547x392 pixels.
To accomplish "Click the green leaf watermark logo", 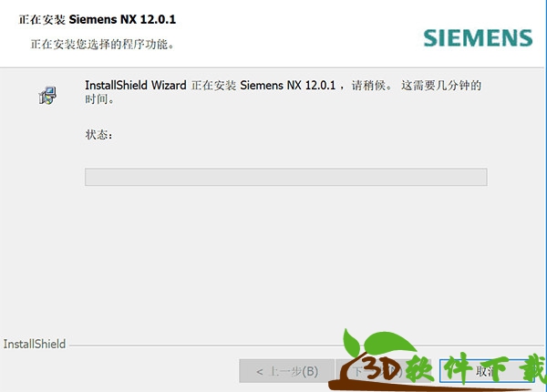I will coord(378,344).
